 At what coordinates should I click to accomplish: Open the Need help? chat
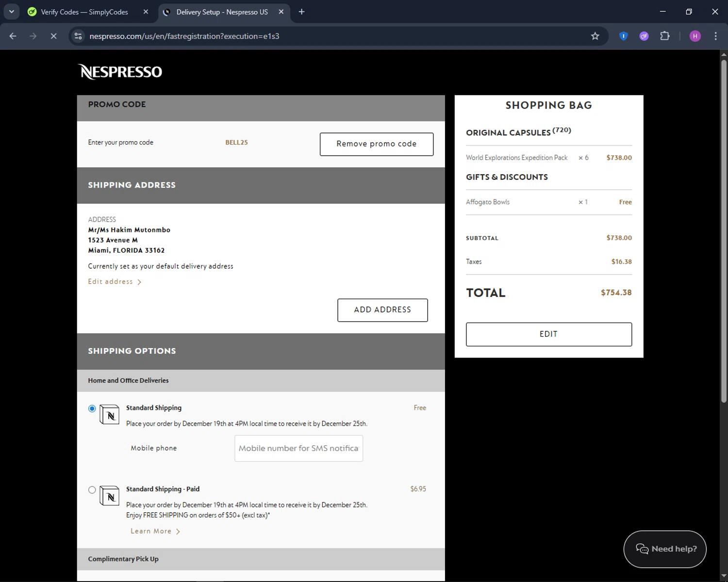click(665, 549)
